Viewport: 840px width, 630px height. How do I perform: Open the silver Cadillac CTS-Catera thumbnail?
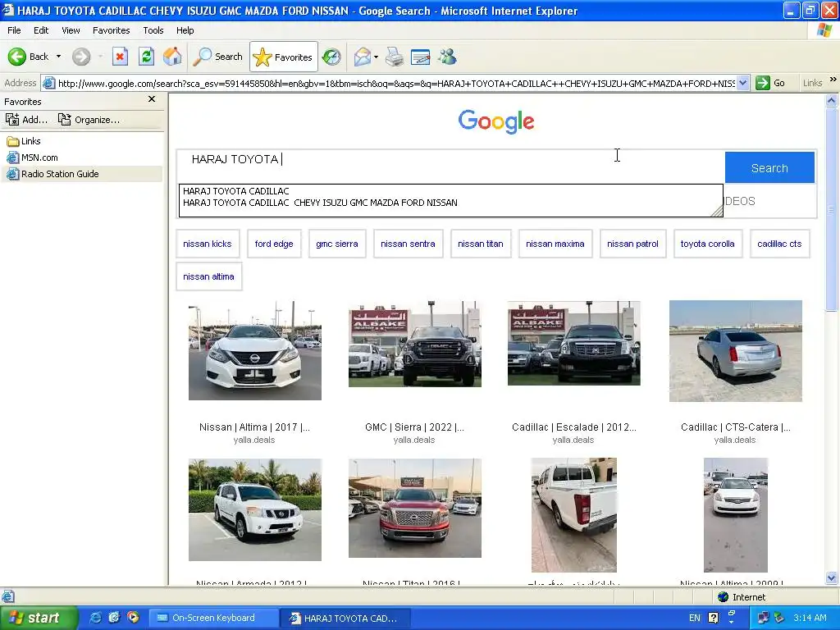[736, 351]
